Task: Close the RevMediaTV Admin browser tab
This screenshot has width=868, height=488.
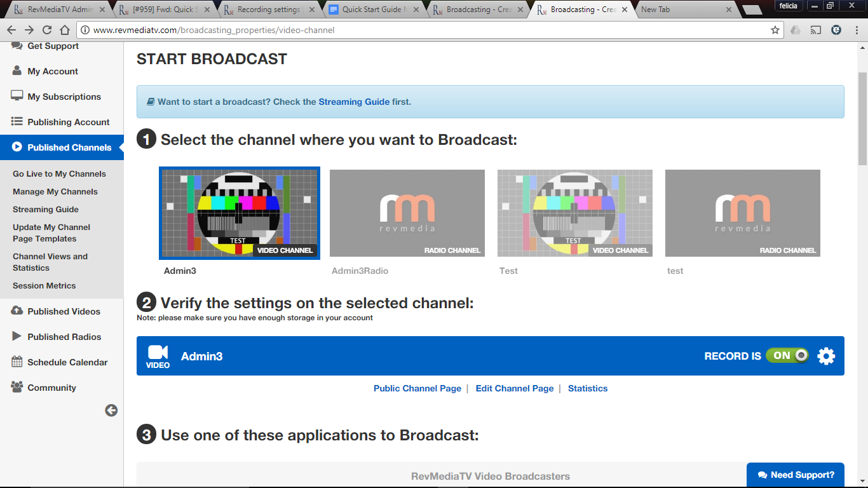Action: [x=103, y=10]
